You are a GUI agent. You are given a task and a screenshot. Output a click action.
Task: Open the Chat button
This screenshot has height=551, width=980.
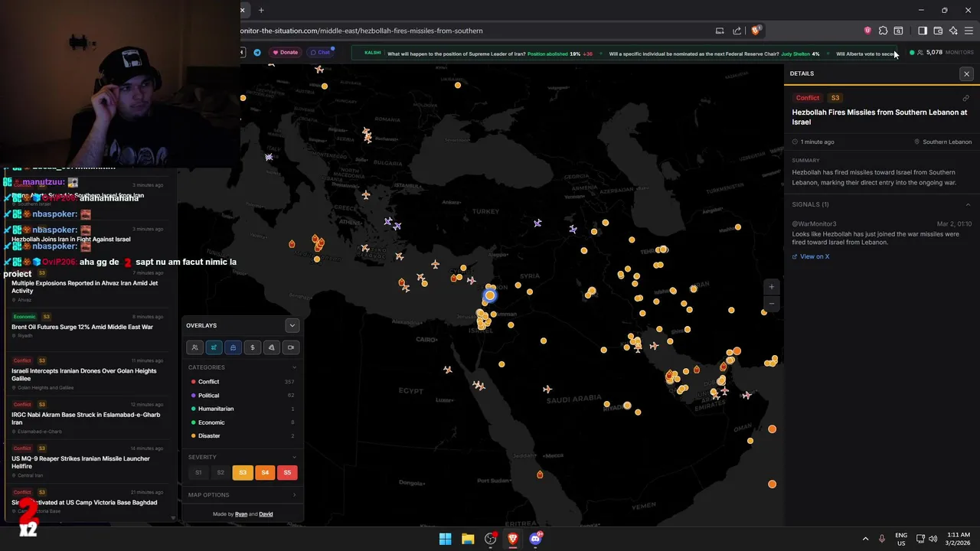click(320, 52)
